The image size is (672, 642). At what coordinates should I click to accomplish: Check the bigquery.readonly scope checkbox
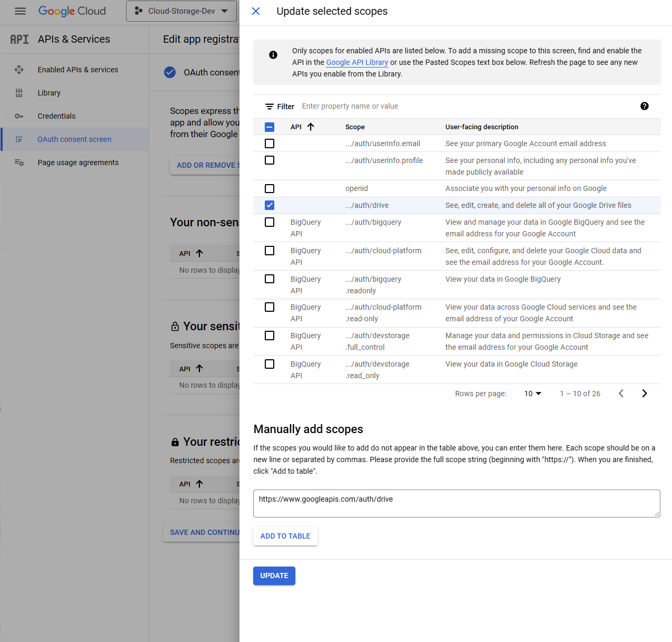270,279
